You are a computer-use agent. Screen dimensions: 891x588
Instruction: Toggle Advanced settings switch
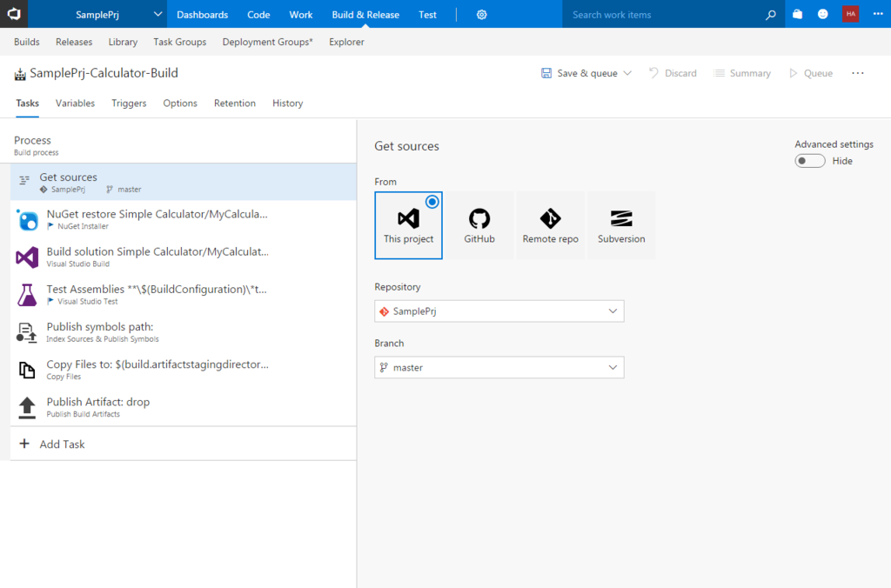(x=810, y=161)
